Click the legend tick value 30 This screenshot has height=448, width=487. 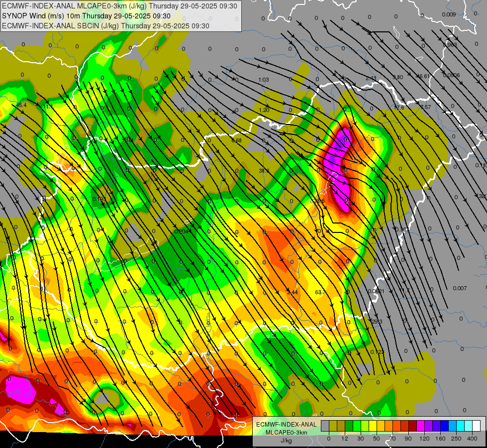361,439
